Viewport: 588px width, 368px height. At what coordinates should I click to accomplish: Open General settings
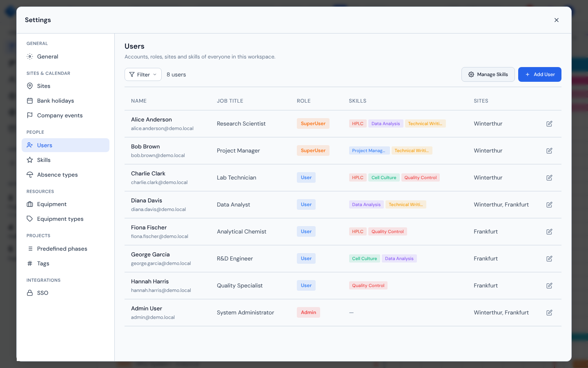click(65, 56)
